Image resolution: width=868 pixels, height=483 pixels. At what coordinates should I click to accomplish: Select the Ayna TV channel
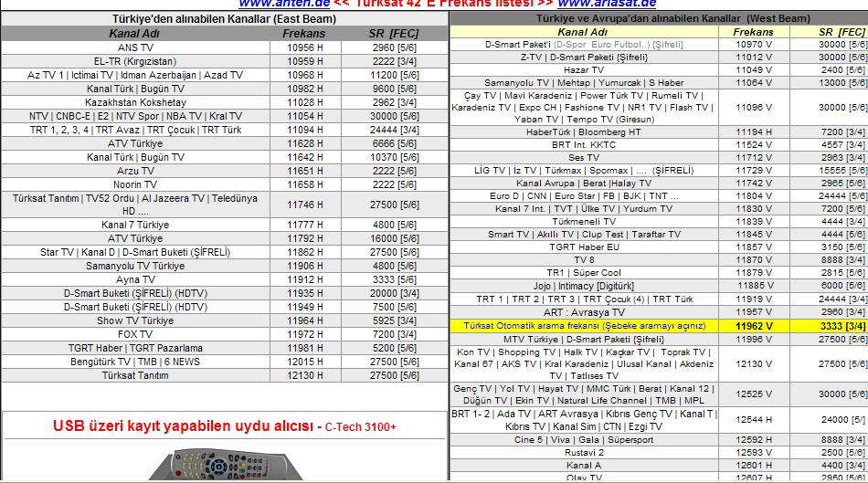pyautogui.click(x=135, y=280)
